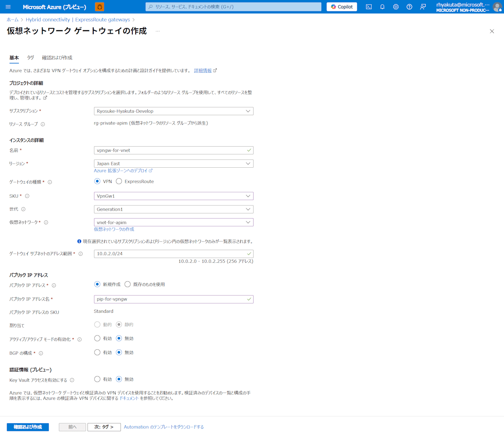Open the ドキュメント link about VPN devices

[x=129, y=398]
